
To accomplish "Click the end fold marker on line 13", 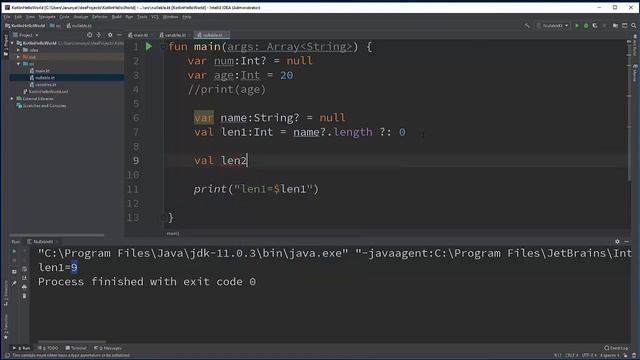I will pos(163,218).
